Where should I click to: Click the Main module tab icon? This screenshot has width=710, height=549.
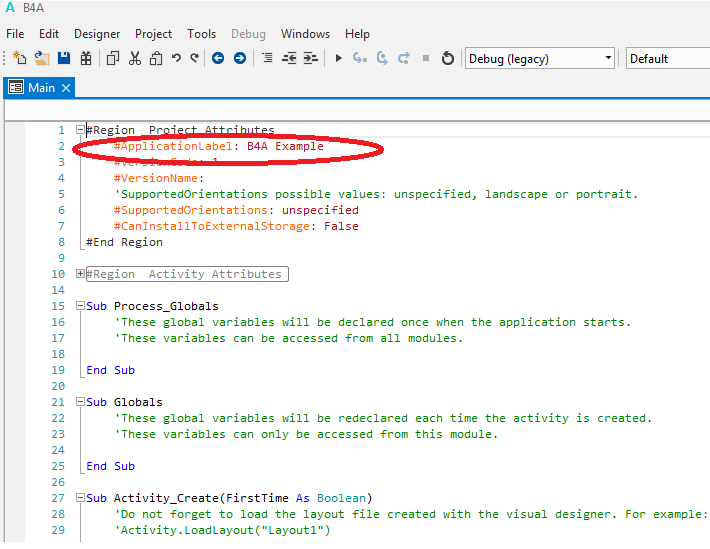16,87
